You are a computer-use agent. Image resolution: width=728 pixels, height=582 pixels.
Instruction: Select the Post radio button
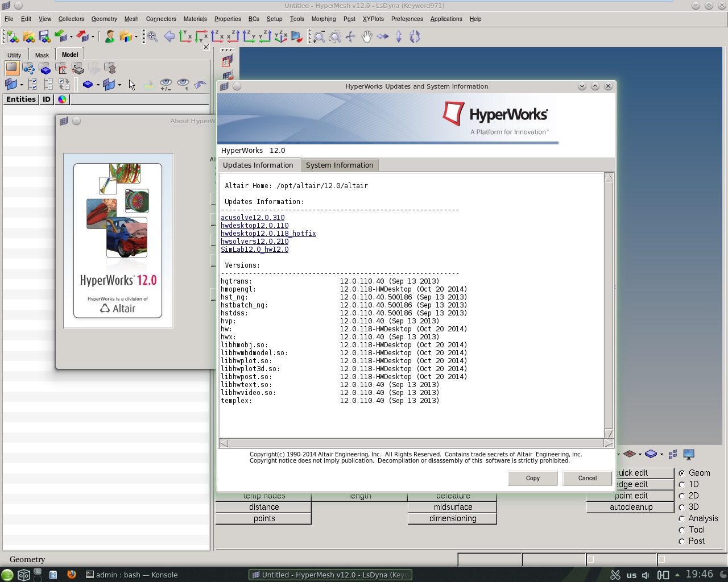pos(682,541)
